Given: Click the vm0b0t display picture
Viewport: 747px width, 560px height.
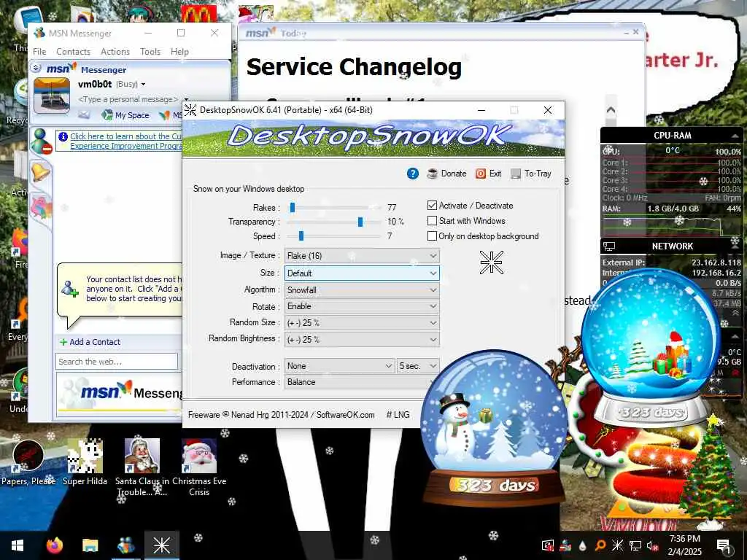Looking at the screenshot, I should 52,96.
